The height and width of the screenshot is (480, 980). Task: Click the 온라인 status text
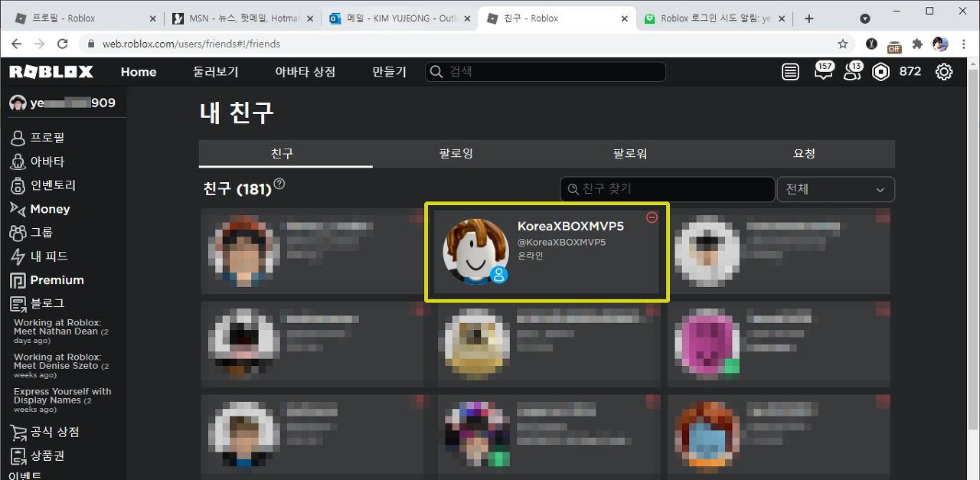tap(531, 256)
